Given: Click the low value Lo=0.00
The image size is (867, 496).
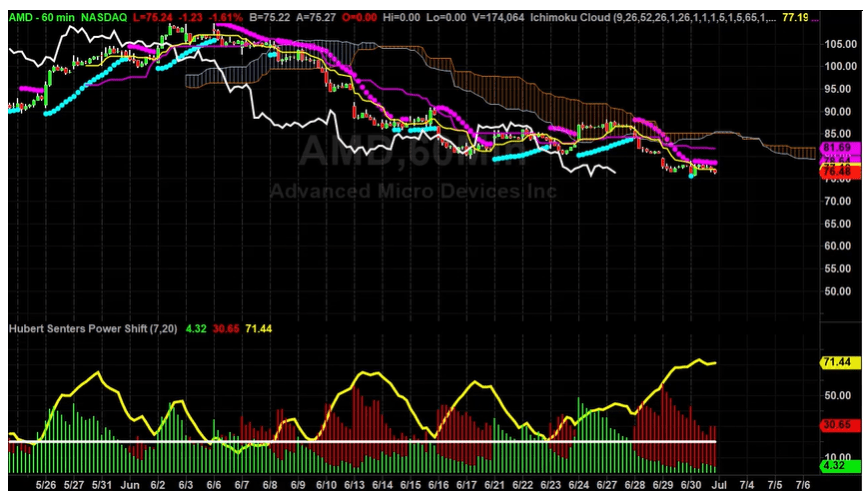Looking at the screenshot, I should pyautogui.click(x=446, y=18).
